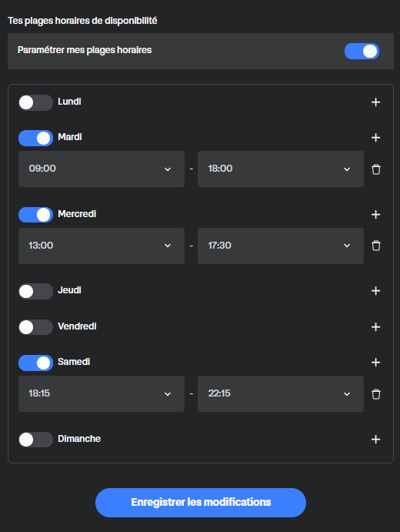Disable the Paramétrer mes plages horaires switch
The width and height of the screenshot is (400, 532).
tap(362, 52)
